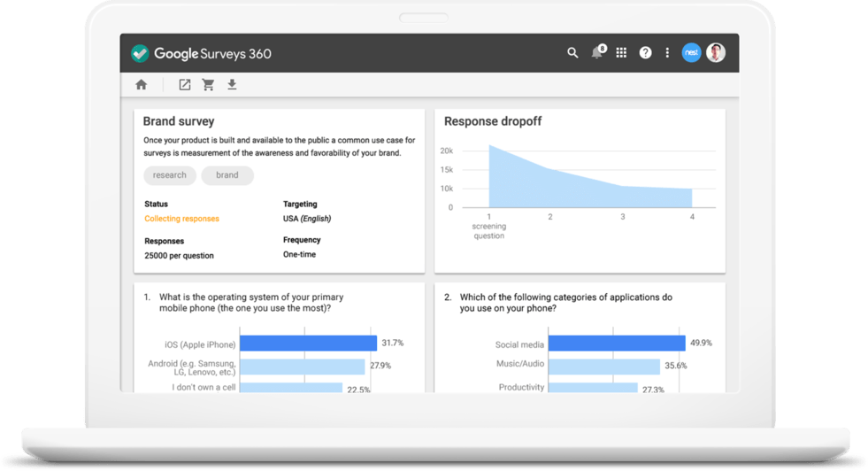Click the Music/Audio 35.6% bar
868x471 pixels.
click(x=603, y=367)
